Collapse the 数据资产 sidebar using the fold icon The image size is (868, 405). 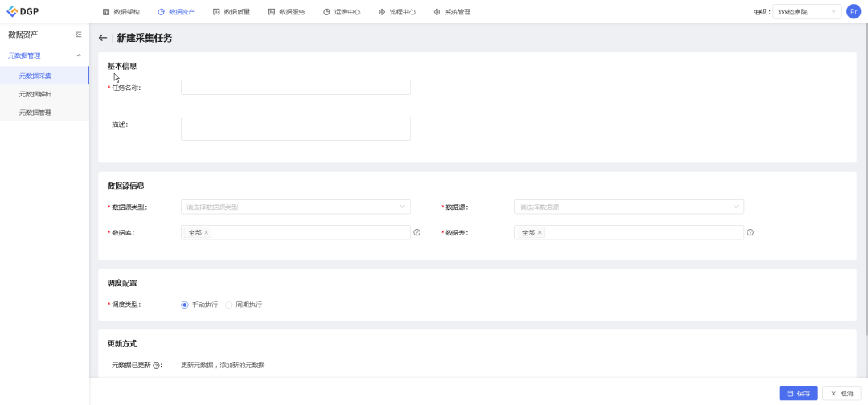tap(78, 35)
